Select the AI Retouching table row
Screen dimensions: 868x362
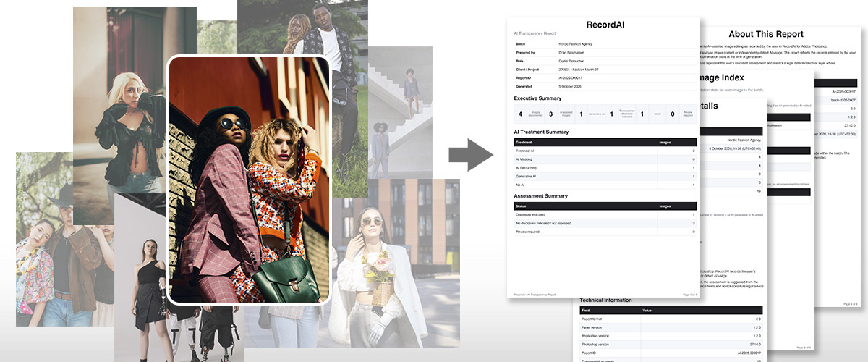605,167
